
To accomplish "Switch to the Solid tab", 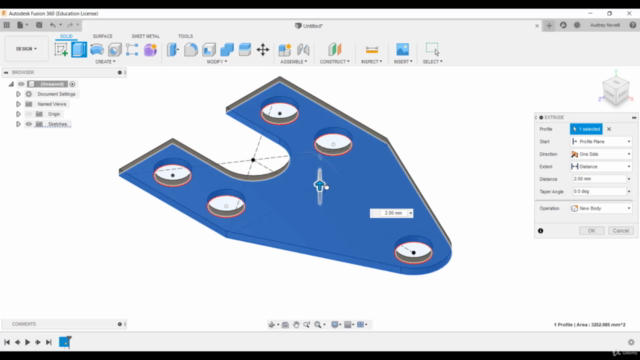I will pyautogui.click(x=66, y=36).
